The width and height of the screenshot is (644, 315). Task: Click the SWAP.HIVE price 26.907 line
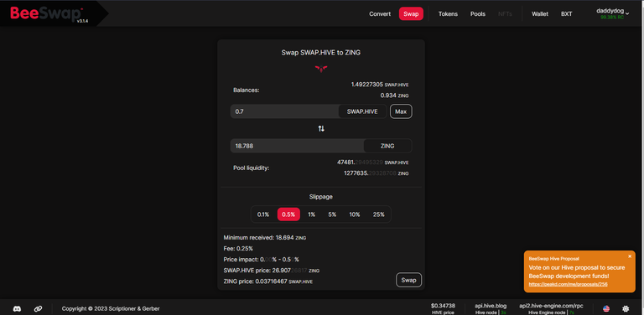pyautogui.click(x=272, y=271)
